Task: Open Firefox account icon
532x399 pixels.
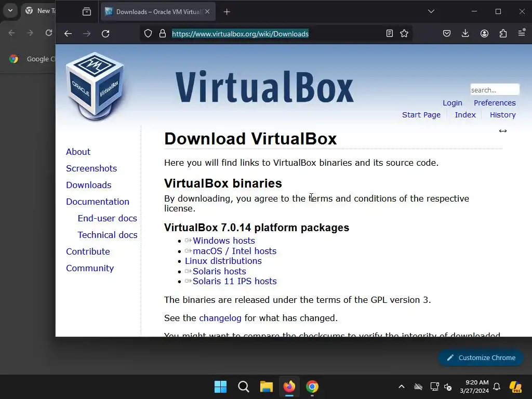Action: tap(485, 34)
